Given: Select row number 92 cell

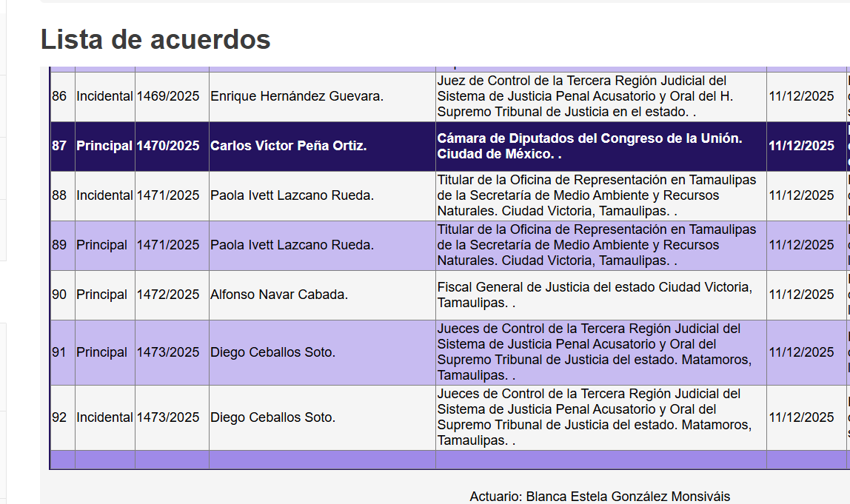Looking at the screenshot, I should pyautogui.click(x=59, y=417).
